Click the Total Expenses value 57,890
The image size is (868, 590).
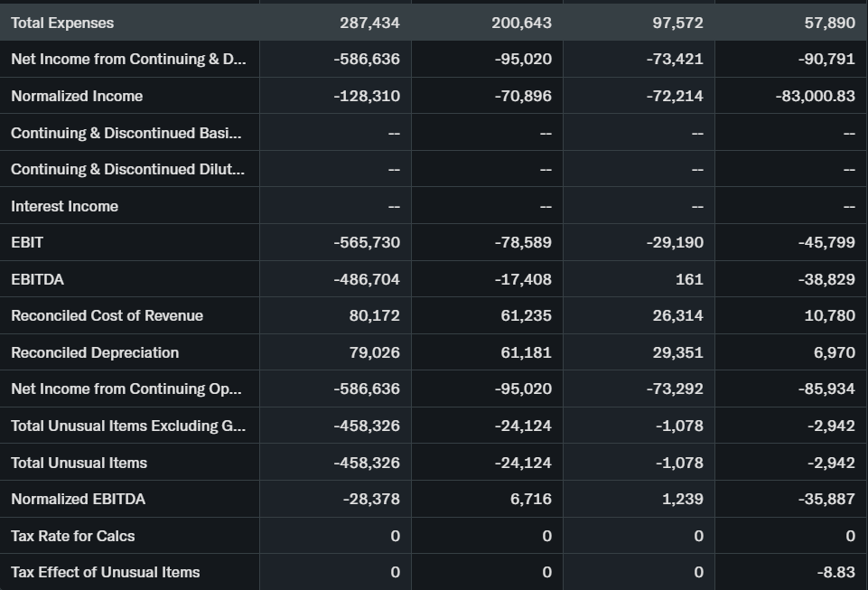[829, 23]
